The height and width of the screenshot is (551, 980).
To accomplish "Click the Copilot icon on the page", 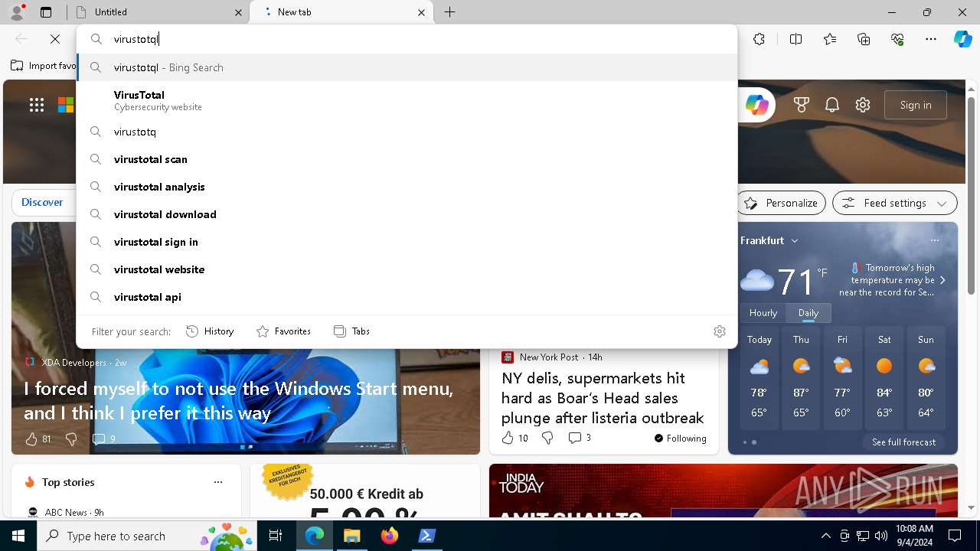I will (x=756, y=105).
